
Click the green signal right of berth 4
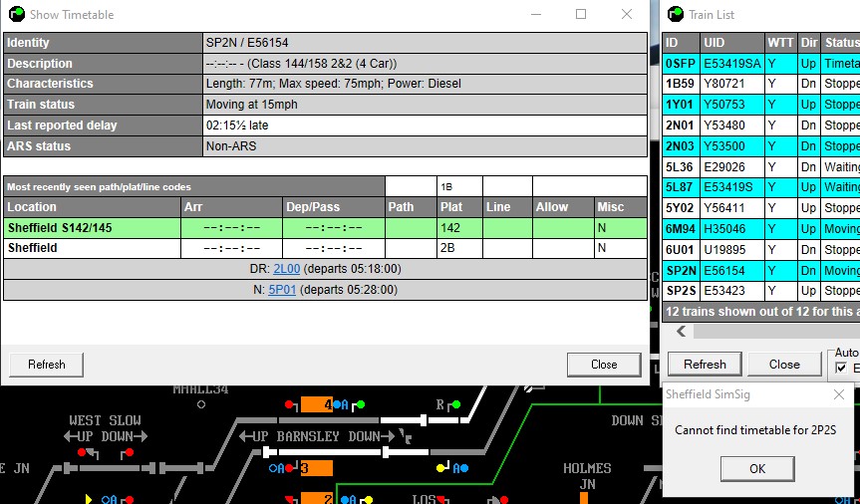pyautogui.click(x=361, y=405)
